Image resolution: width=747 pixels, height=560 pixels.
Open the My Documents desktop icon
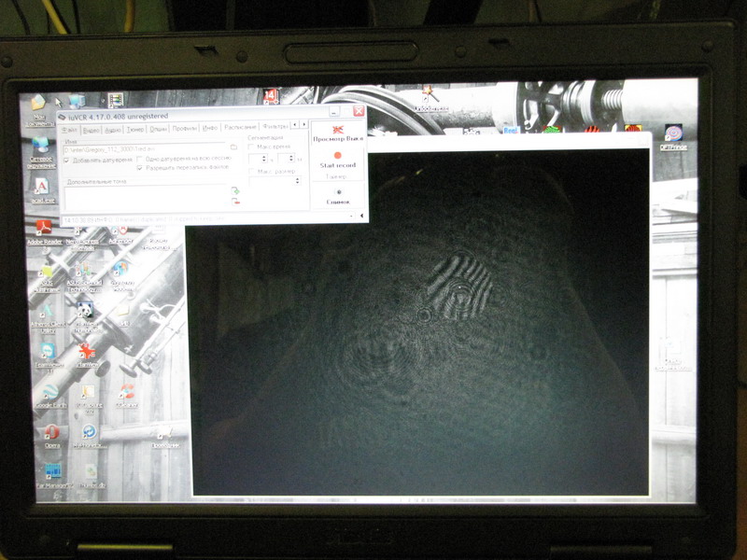point(38,108)
